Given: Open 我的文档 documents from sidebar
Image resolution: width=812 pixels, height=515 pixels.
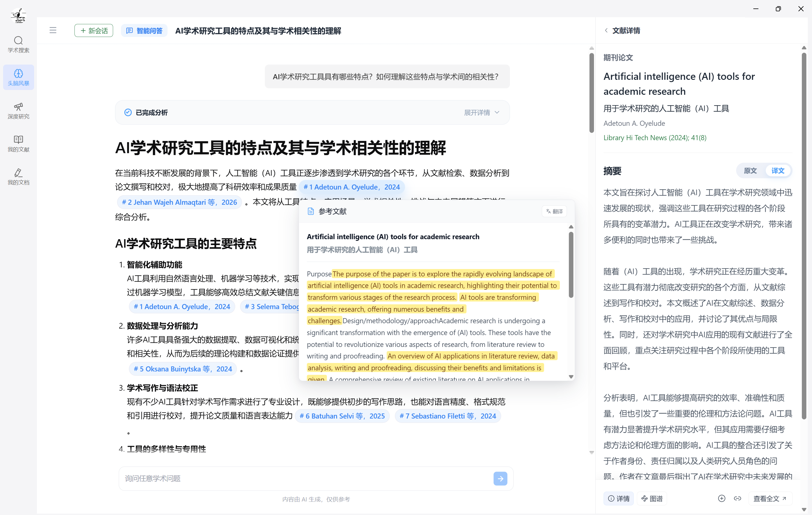Looking at the screenshot, I should tap(18, 177).
